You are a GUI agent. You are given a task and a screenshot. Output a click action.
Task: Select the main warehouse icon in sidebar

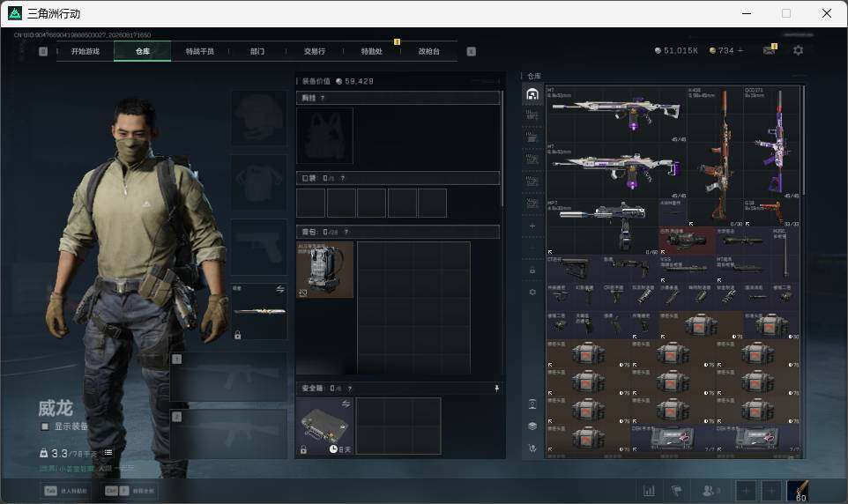532,94
